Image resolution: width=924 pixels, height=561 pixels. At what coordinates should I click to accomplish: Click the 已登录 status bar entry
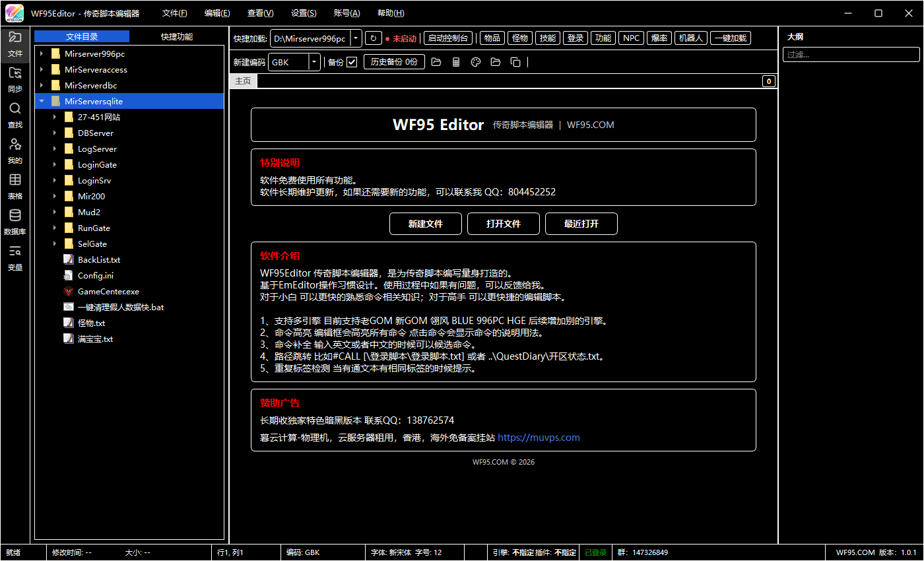click(596, 552)
